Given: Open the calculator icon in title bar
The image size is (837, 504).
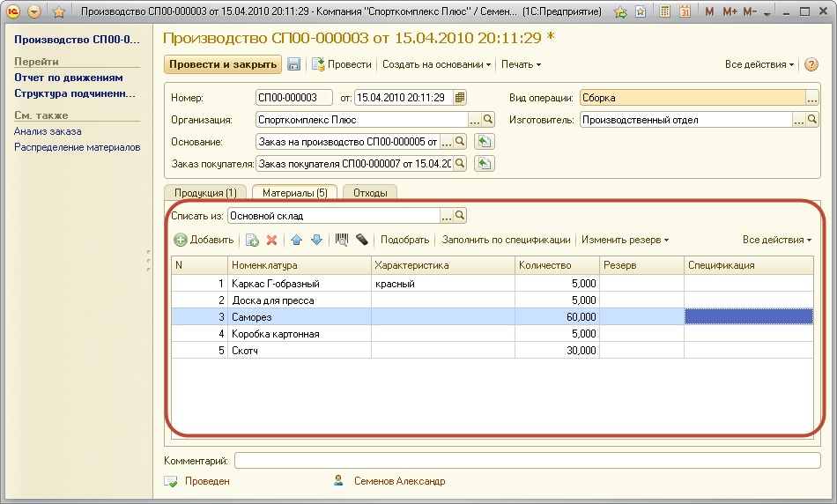Looking at the screenshot, I should (x=664, y=11).
